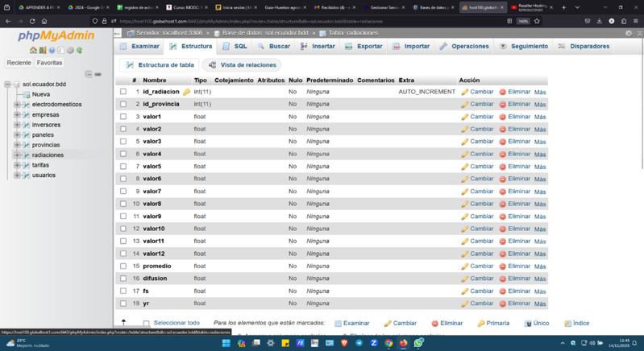The height and width of the screenshot is (351, 644).
Task: Expand the usuarios table tree node
Action: pyautogui.click(x=17, y=175)
